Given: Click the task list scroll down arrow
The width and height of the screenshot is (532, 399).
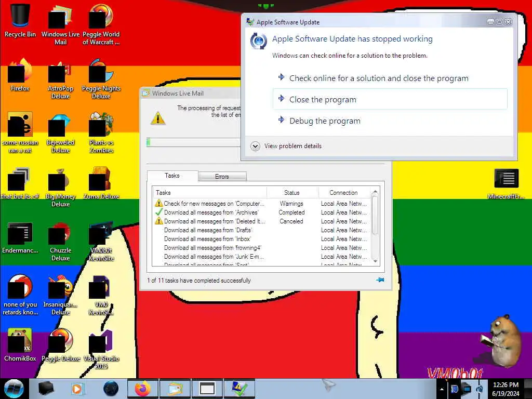Looking at the screenshot, I should (375, 261).
